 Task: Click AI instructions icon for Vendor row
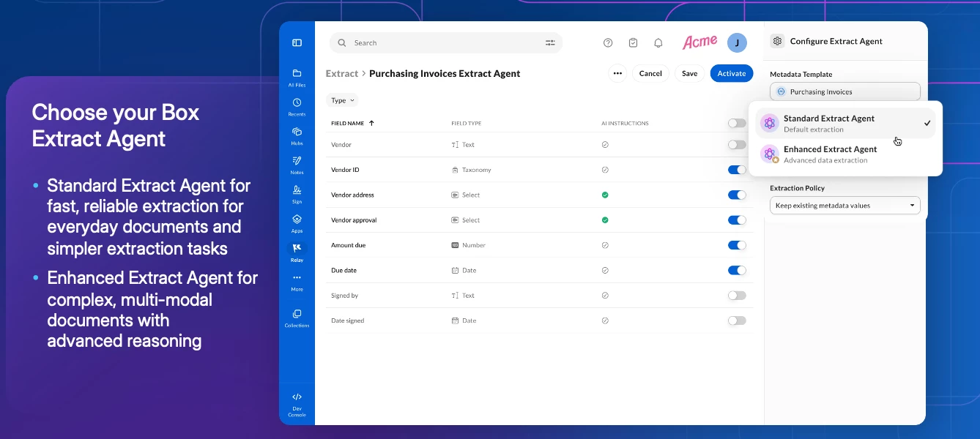[605, 145]
